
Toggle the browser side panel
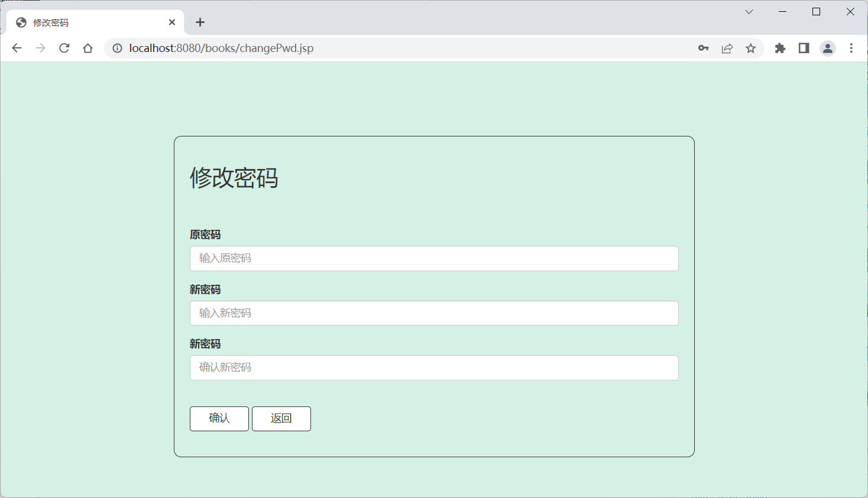coord(804,48)
